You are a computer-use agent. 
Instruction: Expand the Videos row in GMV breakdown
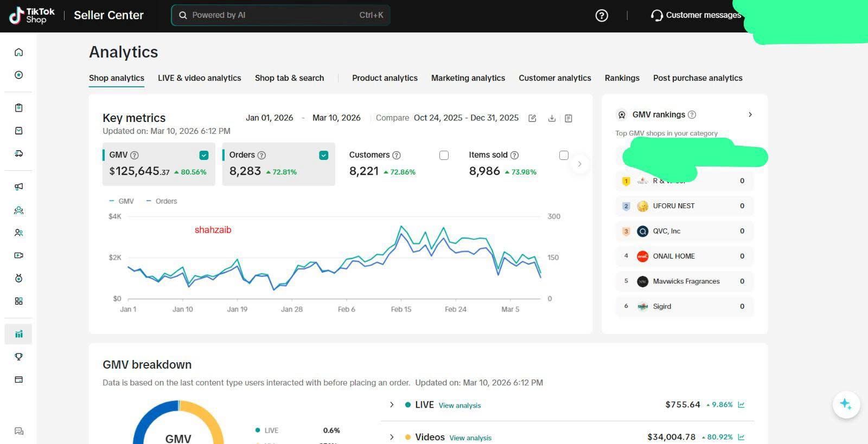392,437
